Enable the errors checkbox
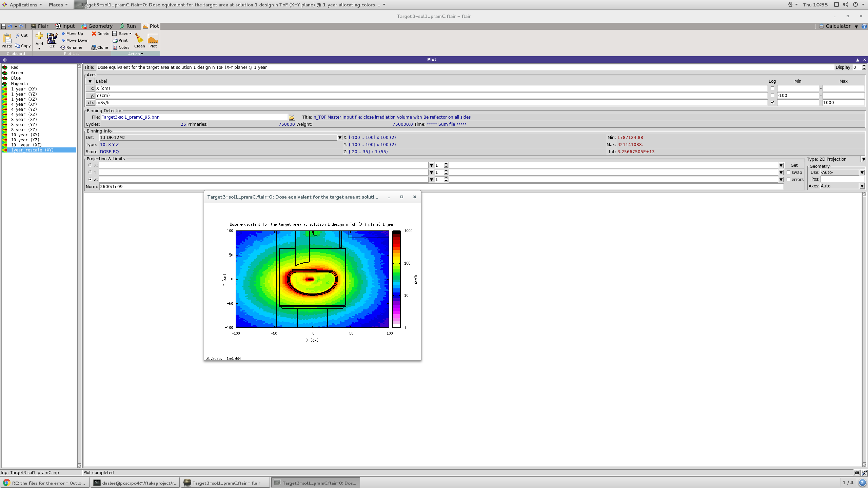 [x=789, y=180]
